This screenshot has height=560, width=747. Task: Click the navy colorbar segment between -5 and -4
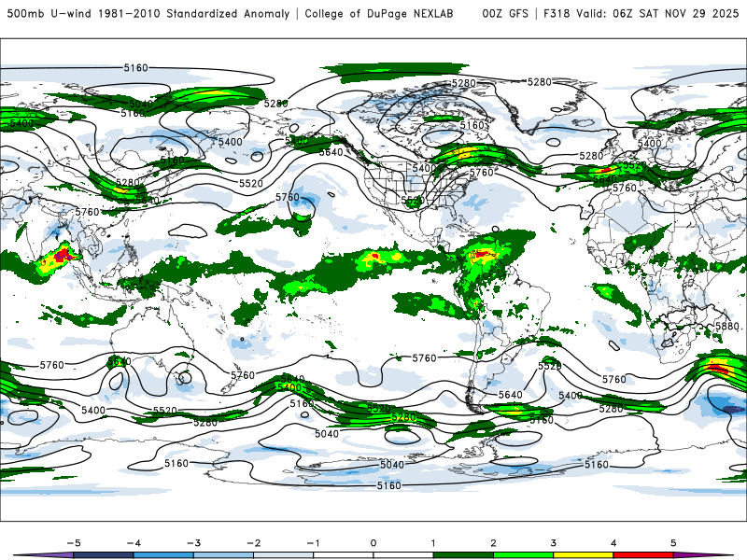point(104,555)
